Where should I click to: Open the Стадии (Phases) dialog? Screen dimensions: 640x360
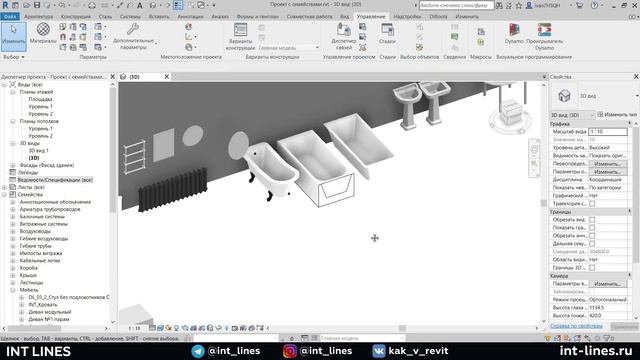(387, 33)
